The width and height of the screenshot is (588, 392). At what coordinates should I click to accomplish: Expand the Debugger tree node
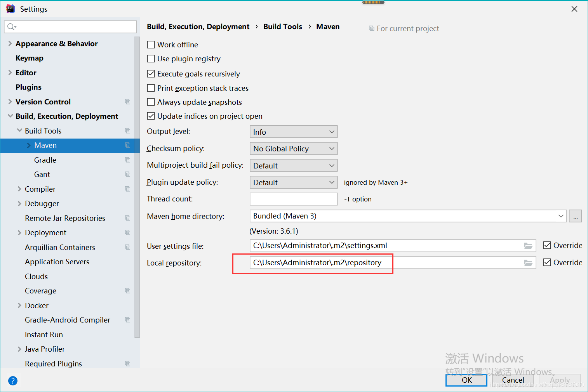tap(19, 203)
